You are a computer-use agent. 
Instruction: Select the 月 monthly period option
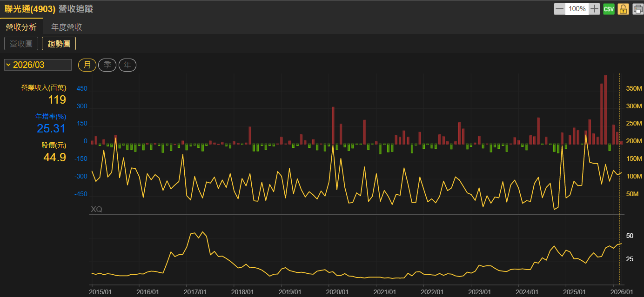click(87, 65)
